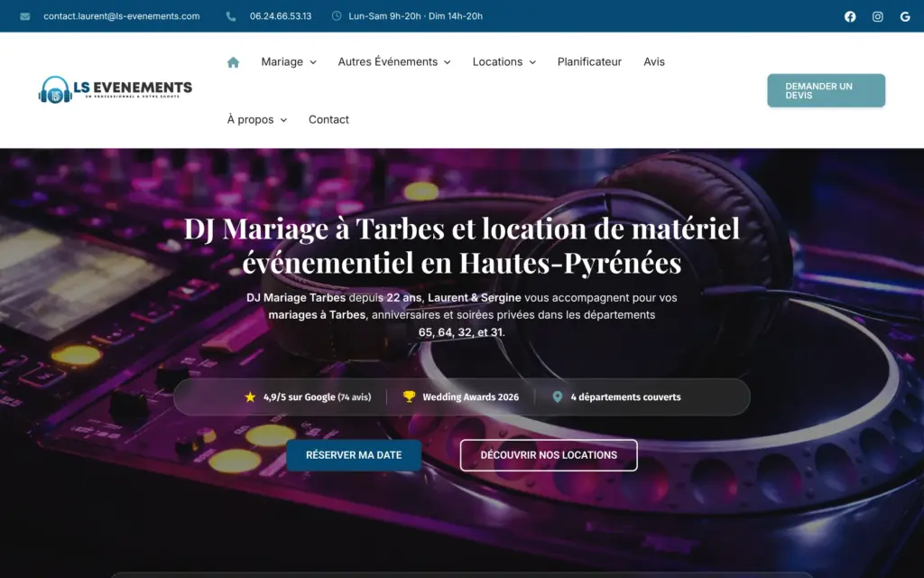Click the phone handset icon
This screenshot has height=578, width=924.
click(231, 16)
